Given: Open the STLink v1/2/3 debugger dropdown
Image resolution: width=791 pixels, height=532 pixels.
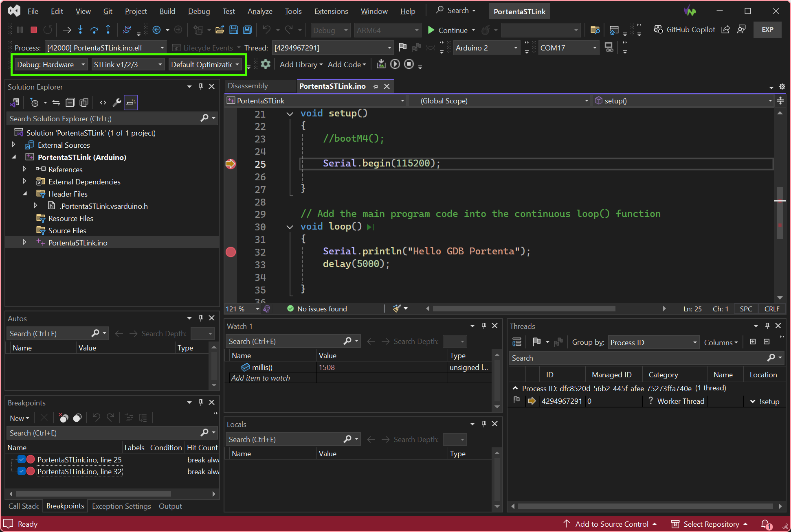Looking at the screenshot, I should point(128,64).
